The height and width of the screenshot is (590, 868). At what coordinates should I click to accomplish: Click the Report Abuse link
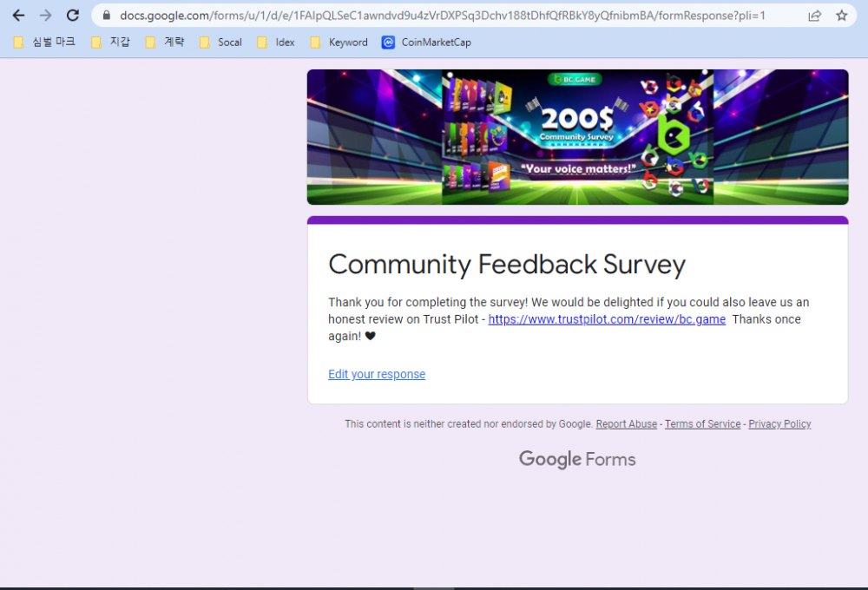626,424
